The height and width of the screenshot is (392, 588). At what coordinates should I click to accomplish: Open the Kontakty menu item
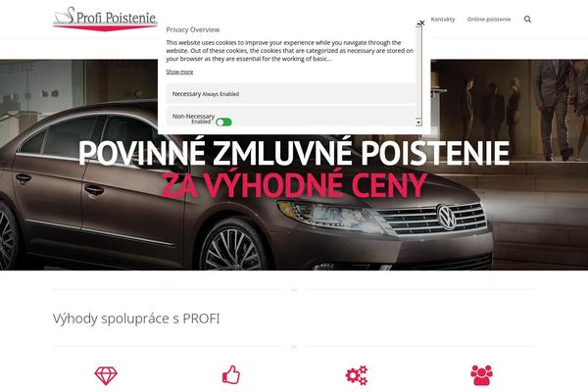click(443, 20)
